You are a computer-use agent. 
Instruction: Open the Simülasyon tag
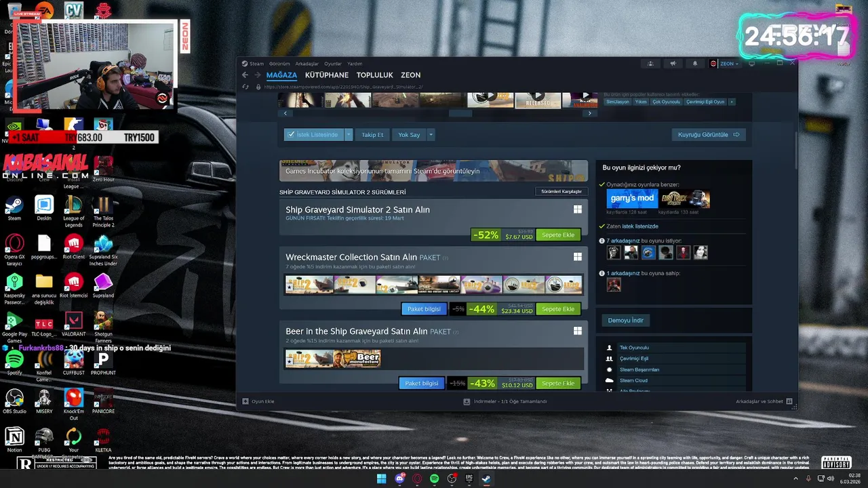[x=618, y=102]
